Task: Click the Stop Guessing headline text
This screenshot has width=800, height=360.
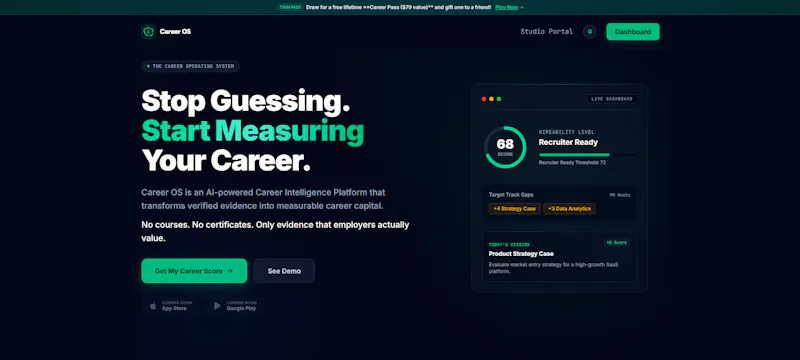Action: [245, 100]
